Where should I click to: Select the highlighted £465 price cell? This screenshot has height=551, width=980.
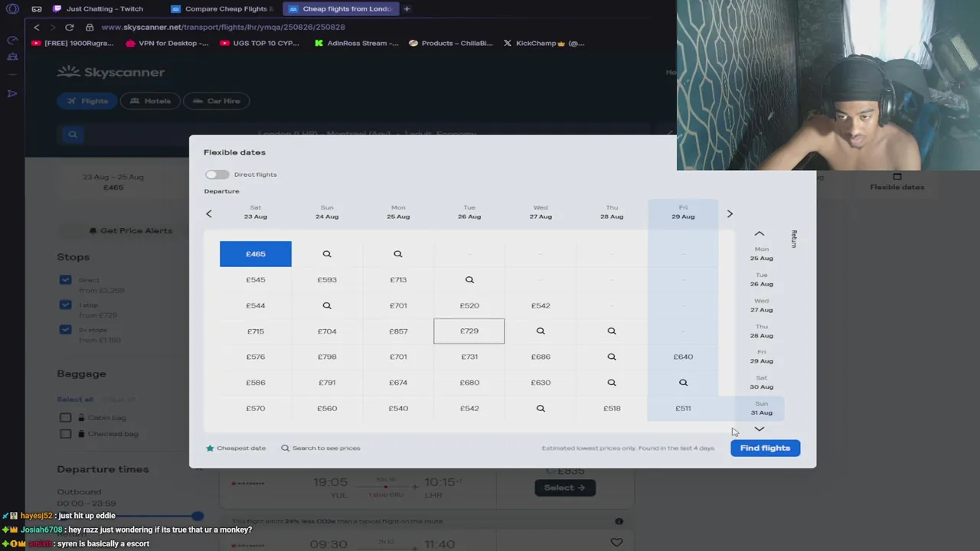click(256, 254)
